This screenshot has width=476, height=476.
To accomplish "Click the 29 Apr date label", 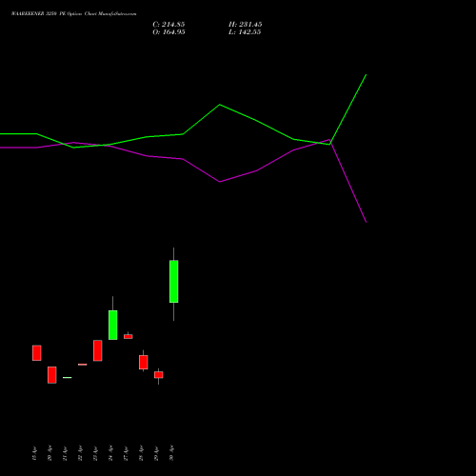I will [156, 453].
